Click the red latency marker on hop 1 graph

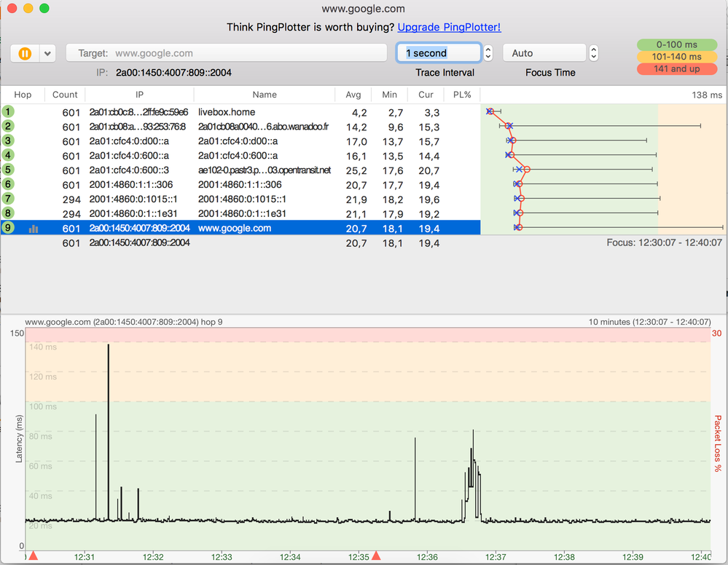click(x=490, y=111)
